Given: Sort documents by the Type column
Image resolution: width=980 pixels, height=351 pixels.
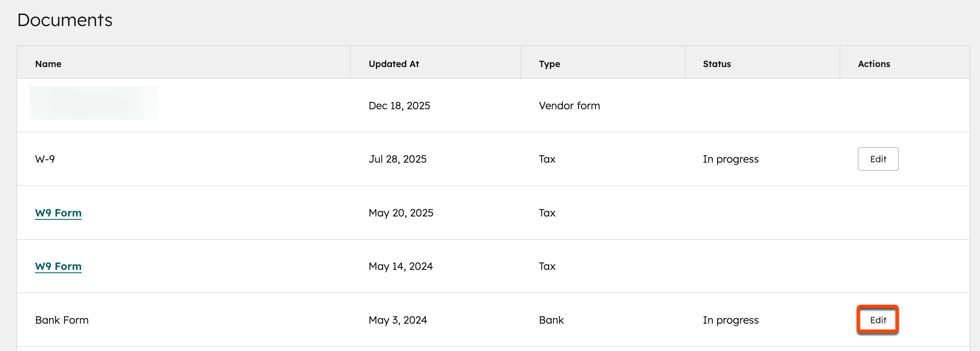Looking at the screenshot, I should point(550,63).
